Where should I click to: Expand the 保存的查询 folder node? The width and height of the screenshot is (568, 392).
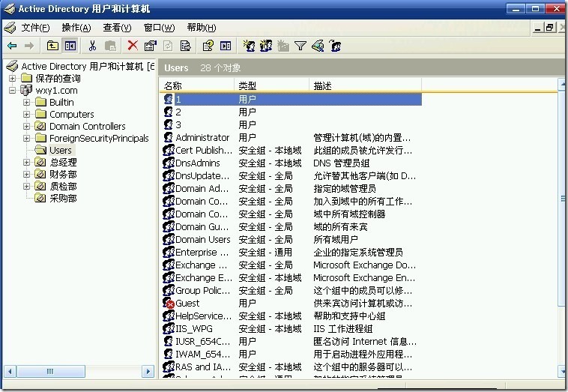(x=13, y=79)
